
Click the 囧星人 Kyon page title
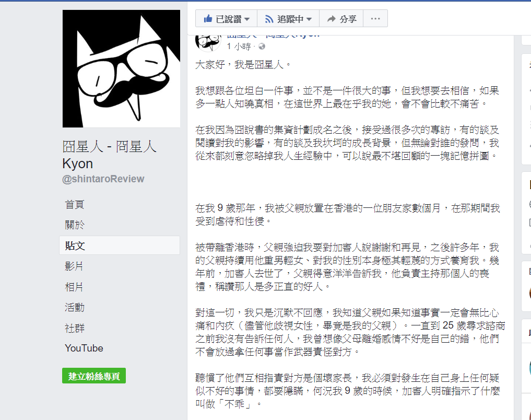pyautogui.click(x=109, y=155)
